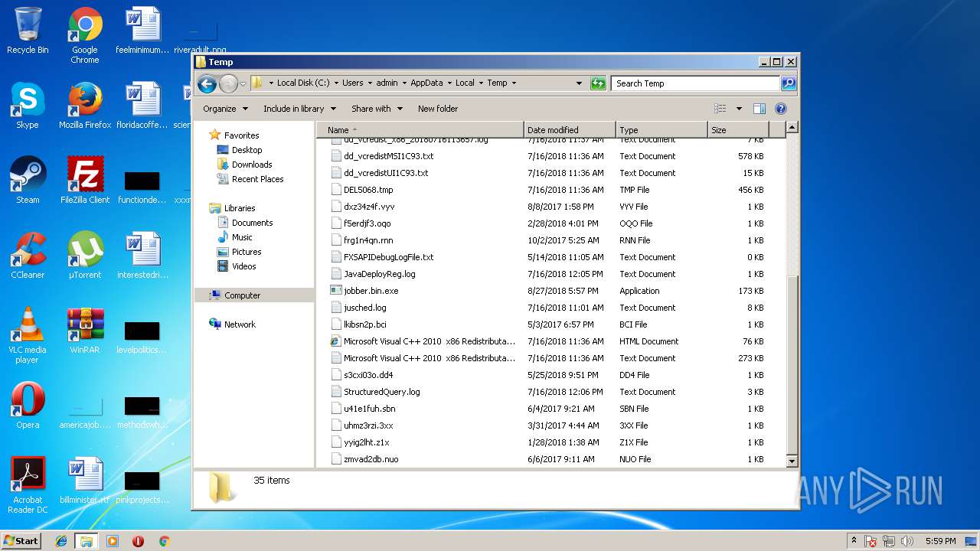Refresh the Temp folder view
Viewport: 980px width, 551px height.
pyautogui.click(x=598, y=83)
